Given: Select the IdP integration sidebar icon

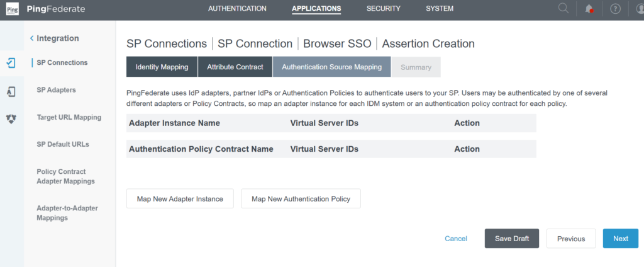Looking at the screenshot, I should point(11,91).
